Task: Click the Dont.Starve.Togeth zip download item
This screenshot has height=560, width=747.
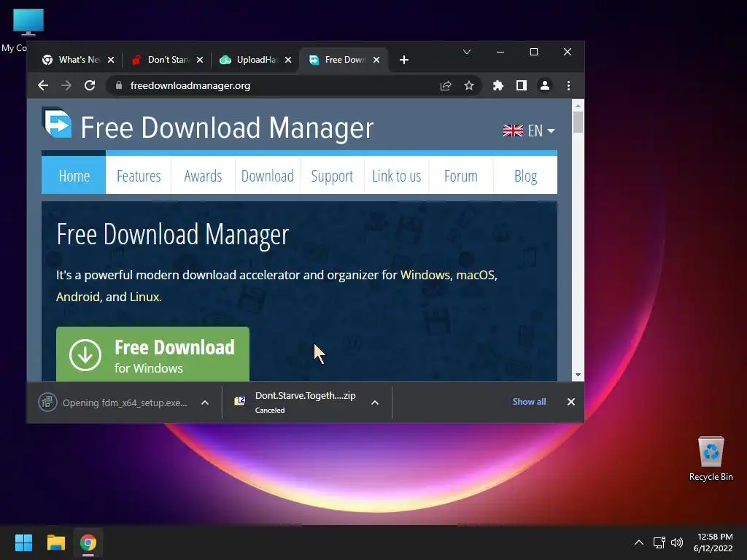Action: pos(295,402)
